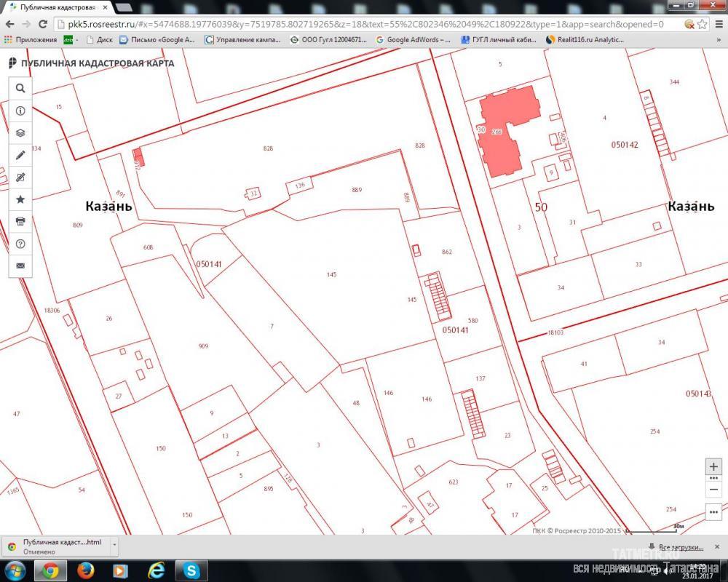Open the media player taskbar icon
The image size is (728, 582).
coord(120,570)
